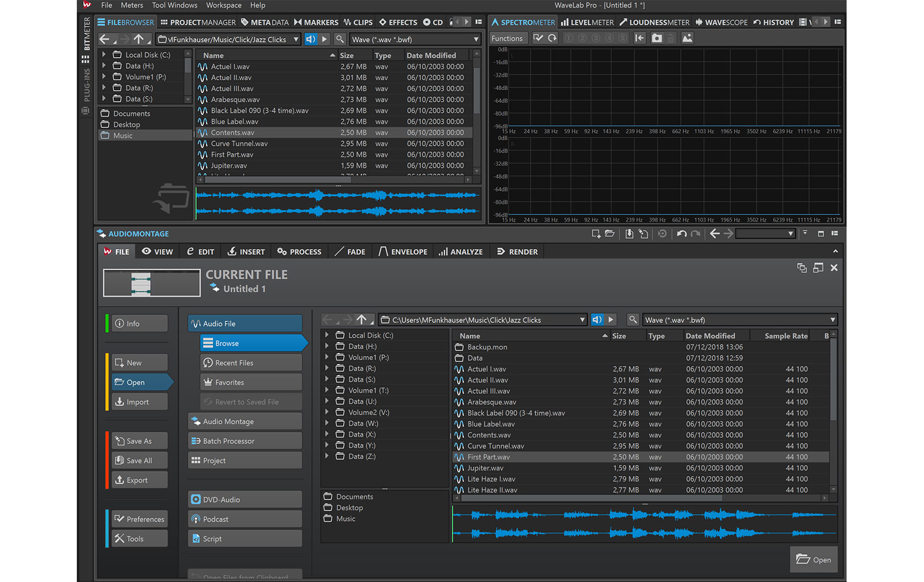Select Audio Montage in the file panel
This screenshot has width=924, height=582.
coord(245,421)
